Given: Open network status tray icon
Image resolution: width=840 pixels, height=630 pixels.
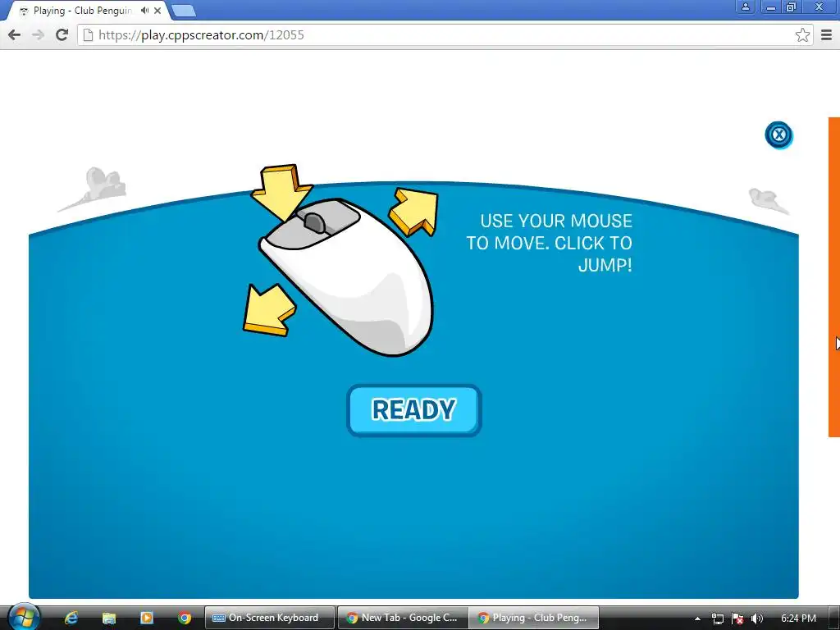Looking at the screenshot, I should (x=717, y=619).
